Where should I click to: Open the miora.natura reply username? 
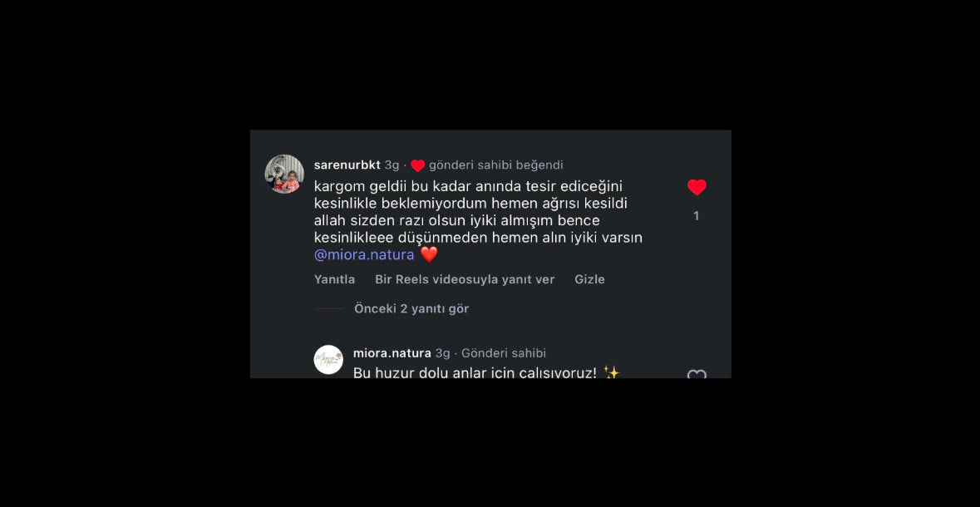[392, 353]
